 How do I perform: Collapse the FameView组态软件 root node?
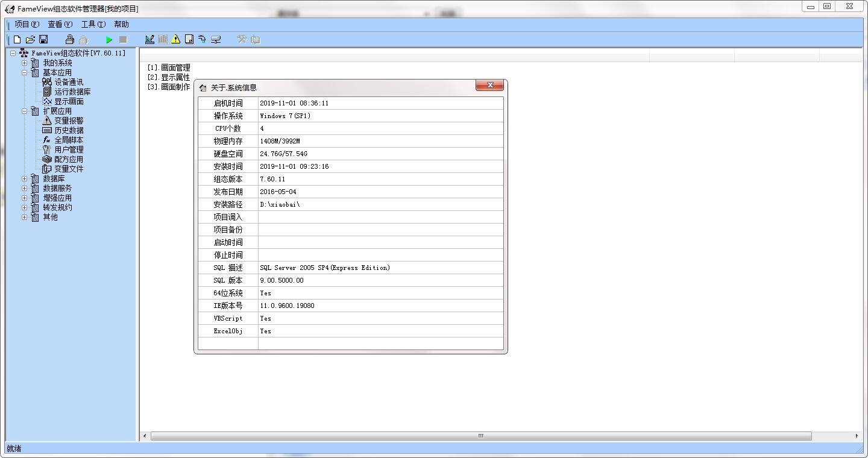13,53
